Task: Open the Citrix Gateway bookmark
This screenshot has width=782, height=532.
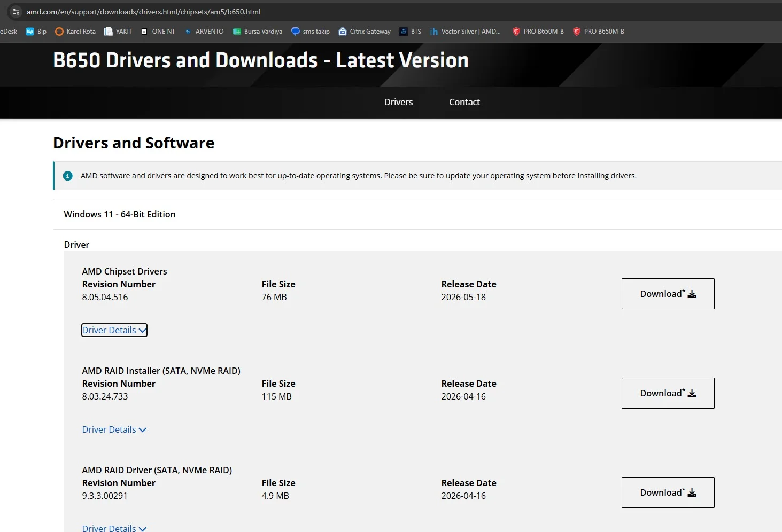Action: click(x=365, y=32)
